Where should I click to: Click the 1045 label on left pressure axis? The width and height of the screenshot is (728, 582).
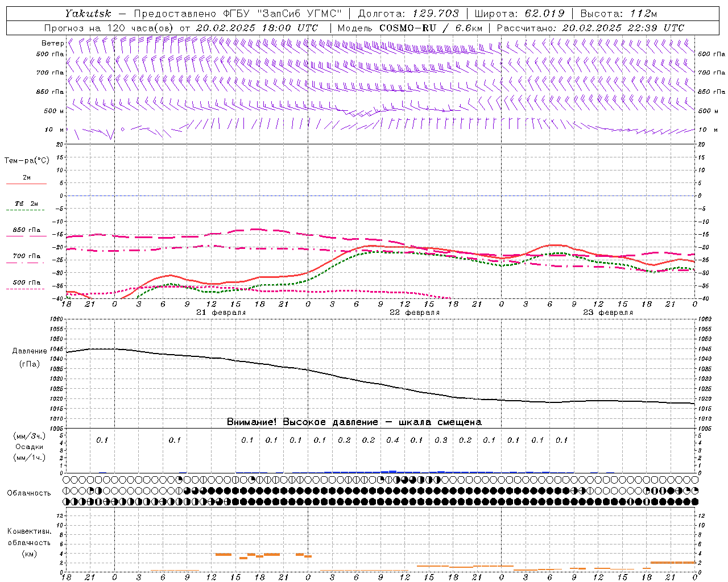[57, 349]
